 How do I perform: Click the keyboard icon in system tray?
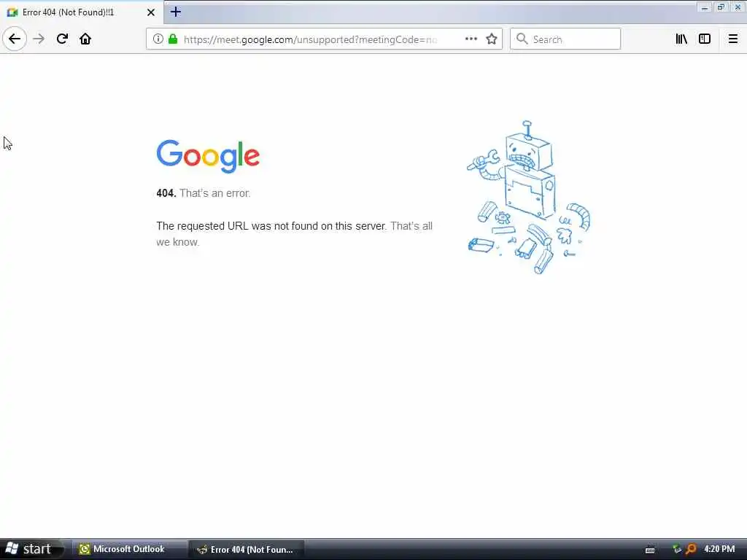(x=650, y=550)
